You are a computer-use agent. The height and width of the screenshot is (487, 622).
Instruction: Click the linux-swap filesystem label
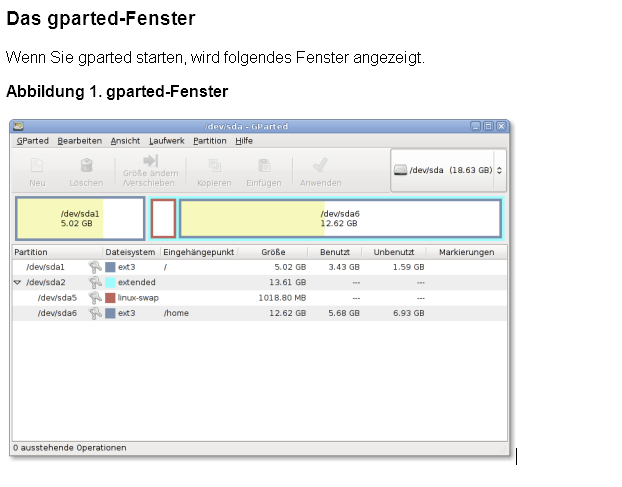138,298
